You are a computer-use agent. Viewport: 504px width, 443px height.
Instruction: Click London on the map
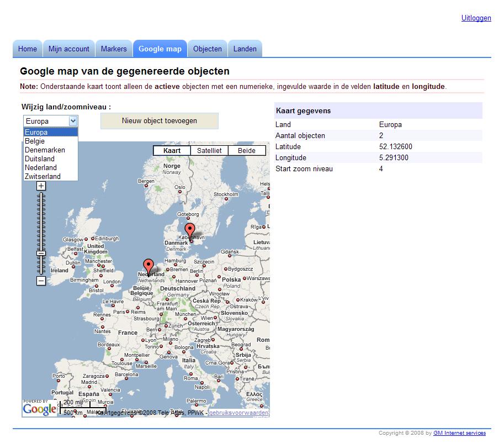[112, 282]
